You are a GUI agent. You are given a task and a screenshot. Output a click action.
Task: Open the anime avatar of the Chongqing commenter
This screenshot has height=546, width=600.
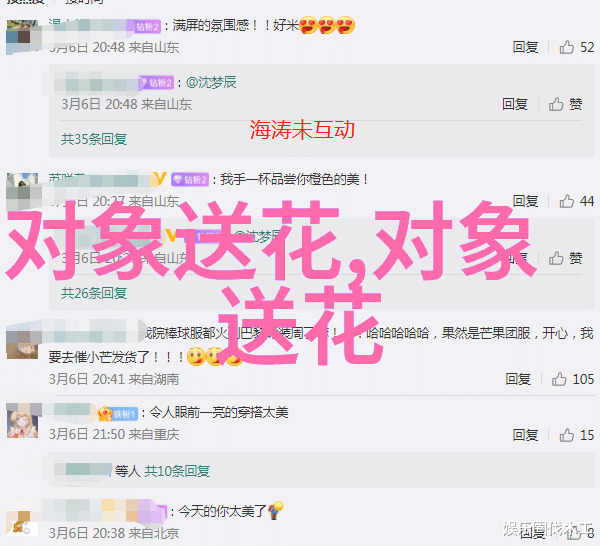pos(22,420)
